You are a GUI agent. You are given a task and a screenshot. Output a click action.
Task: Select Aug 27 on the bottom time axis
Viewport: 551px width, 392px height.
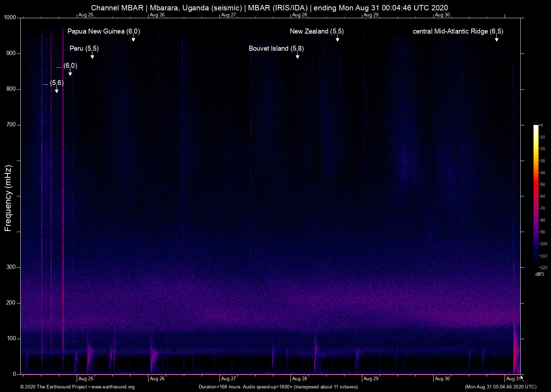228,379
